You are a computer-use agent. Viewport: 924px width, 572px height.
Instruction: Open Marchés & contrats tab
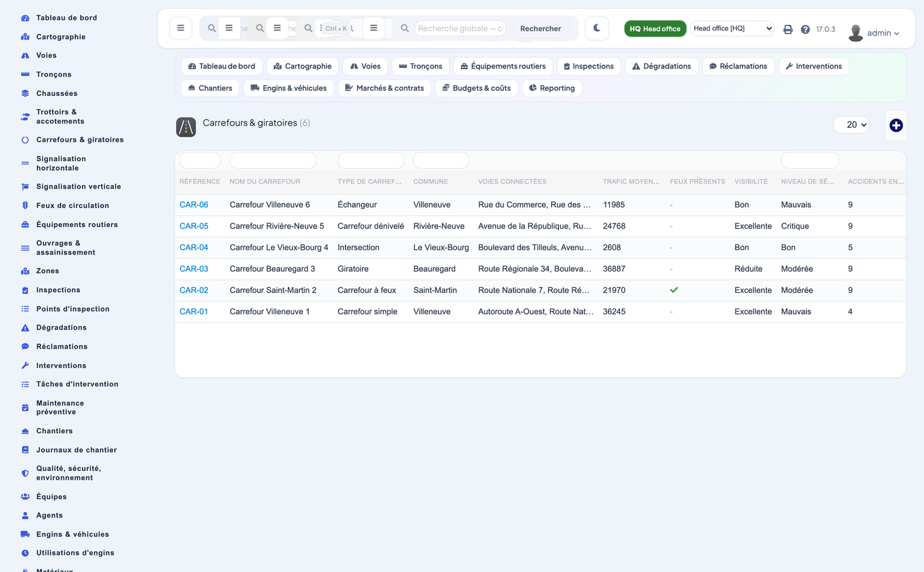coord(384,88)
